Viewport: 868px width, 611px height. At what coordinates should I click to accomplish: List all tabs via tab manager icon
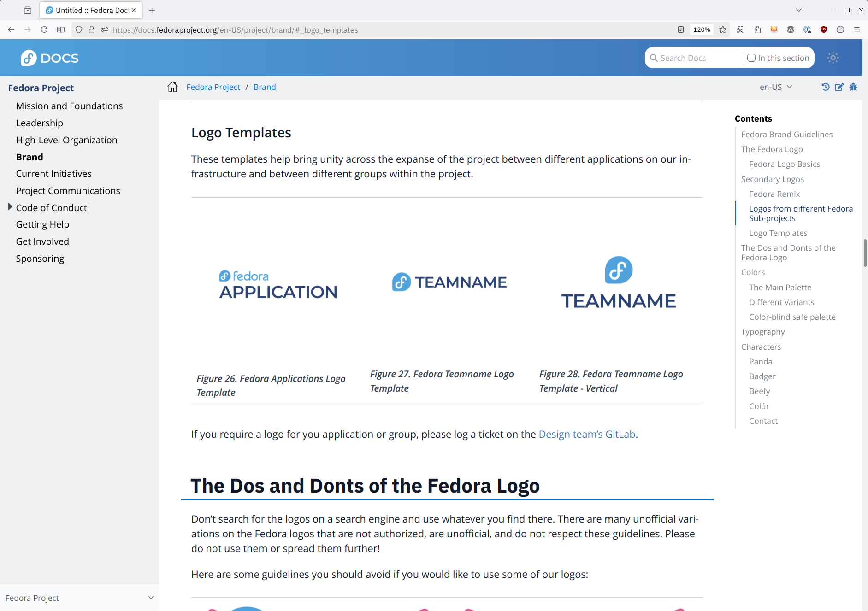[28, 10]
